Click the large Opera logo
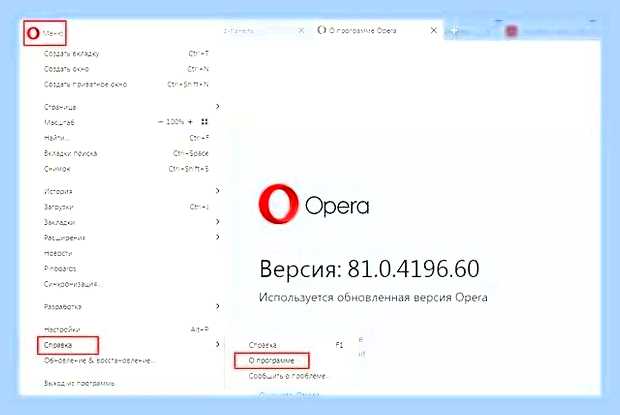 (278, 204)
